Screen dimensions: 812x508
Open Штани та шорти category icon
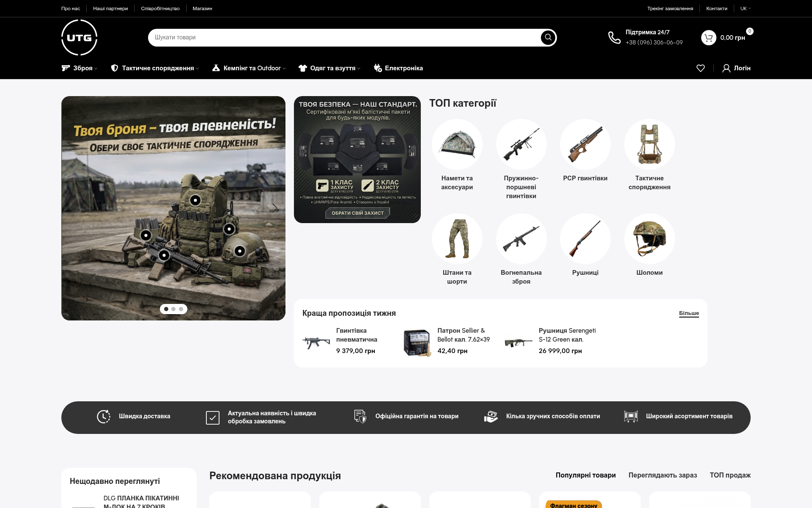(x=457, y=239)
